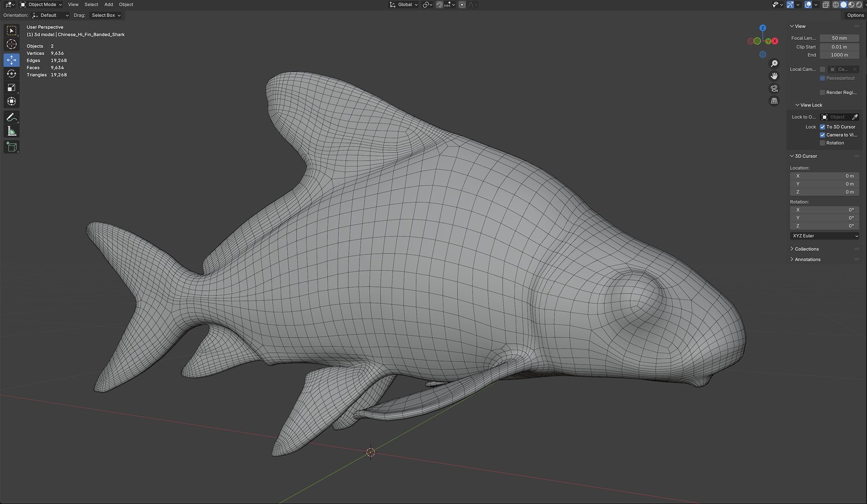Select the Add Cube tool
The width and height of the screenshot is (867, 504).
[12, 147]
